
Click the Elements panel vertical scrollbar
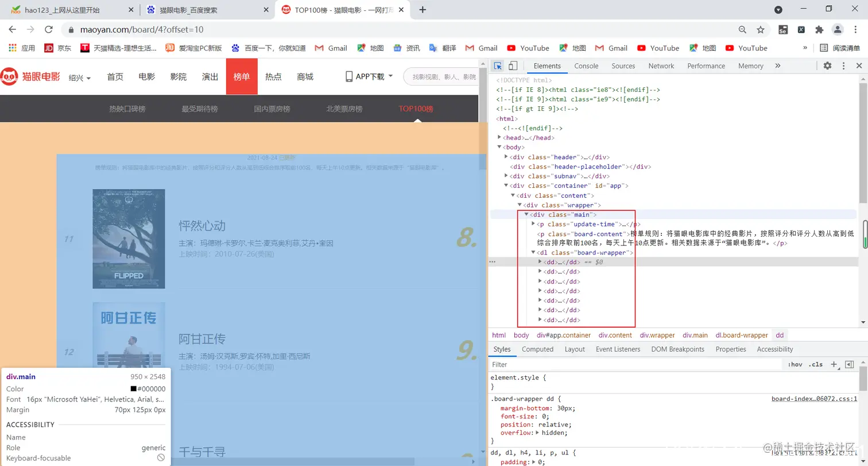(863, 142)
